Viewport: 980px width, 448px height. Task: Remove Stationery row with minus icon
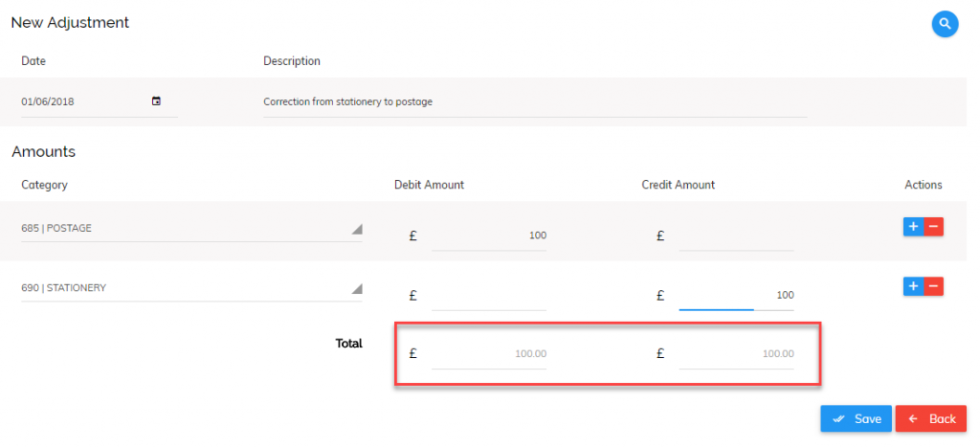933,286
